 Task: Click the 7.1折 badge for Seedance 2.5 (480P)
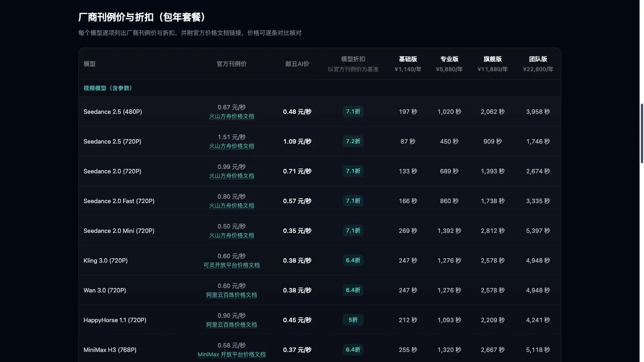(353, 111)
